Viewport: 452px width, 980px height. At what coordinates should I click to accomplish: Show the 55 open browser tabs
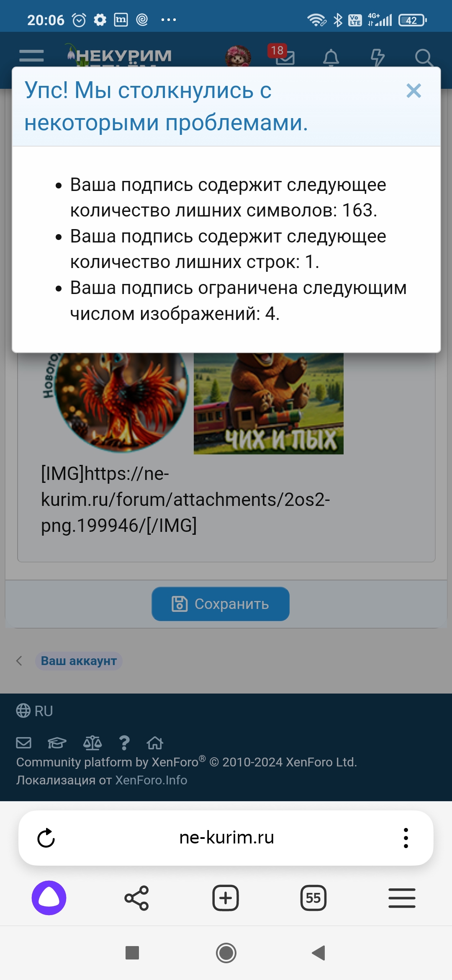(313, 898)
